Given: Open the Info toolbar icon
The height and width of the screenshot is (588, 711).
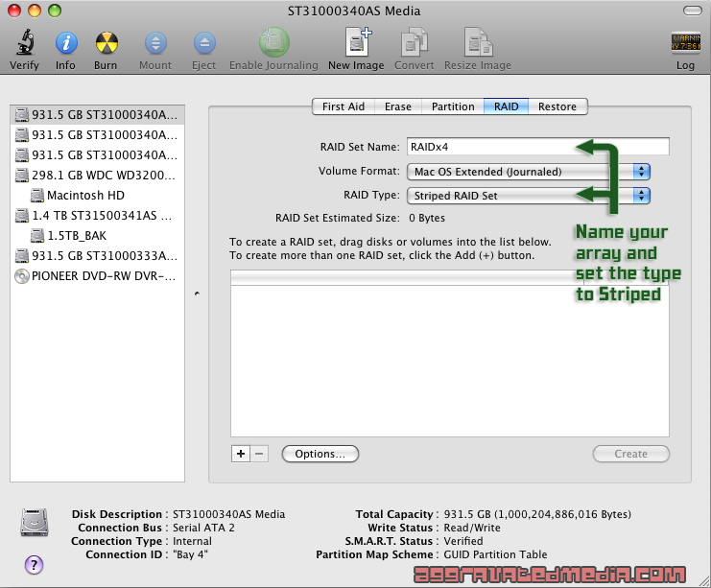Looking at the screenshot, I should 66,43.
